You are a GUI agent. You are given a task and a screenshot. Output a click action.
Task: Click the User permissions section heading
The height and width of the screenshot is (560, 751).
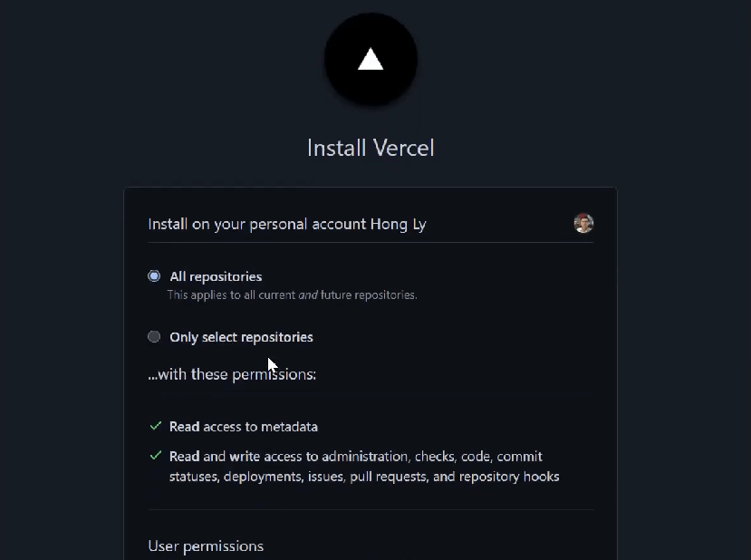(206, 546)
